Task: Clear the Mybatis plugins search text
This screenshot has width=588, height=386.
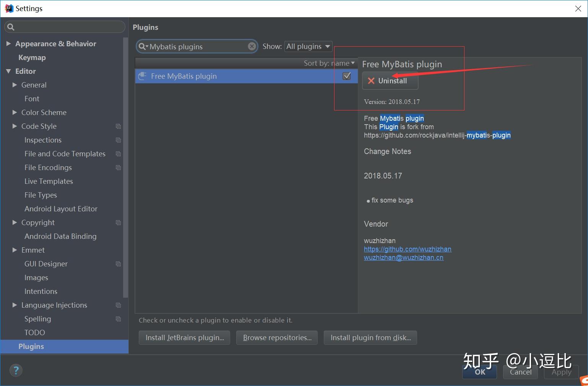Action: [x=252, y=46]
